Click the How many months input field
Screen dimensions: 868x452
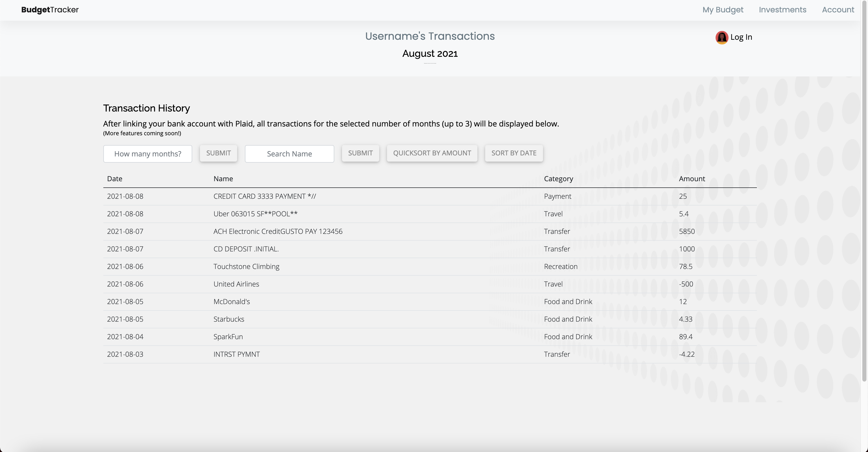coord(148,154)
